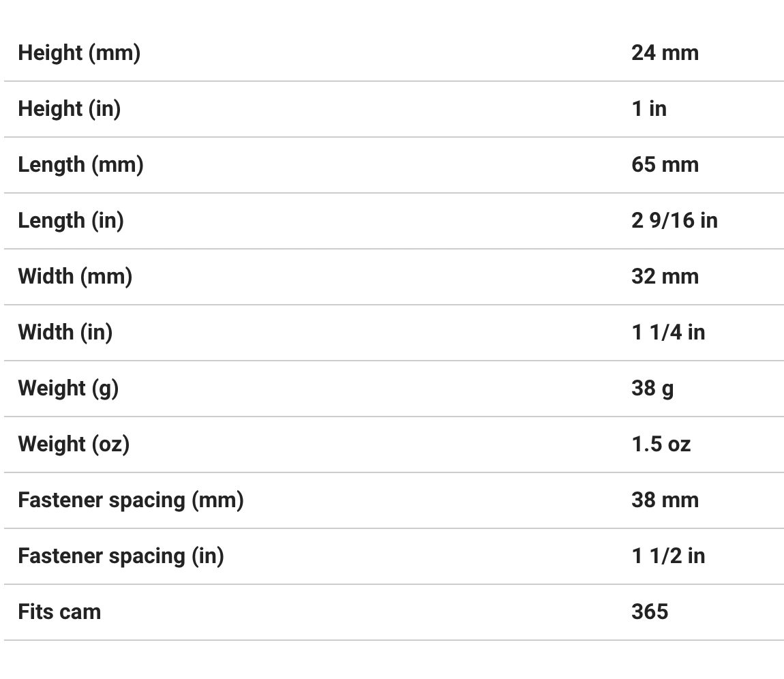Click the "Width (mm)" label
Viewport: 784px width, 679px height.
pyautogui.click(x=75, y=276)
